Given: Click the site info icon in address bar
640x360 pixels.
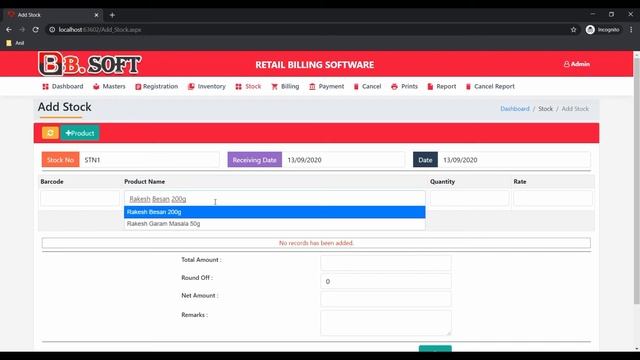Looking at the screenshot, I should tap(52, 29).
